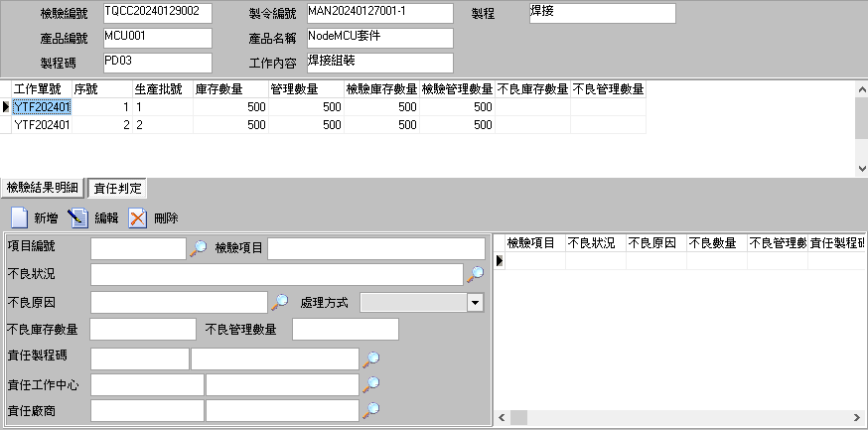Switch to the 檢驗結果明細 tab
The image size is (868, 430).
click(x=42, y=188)
